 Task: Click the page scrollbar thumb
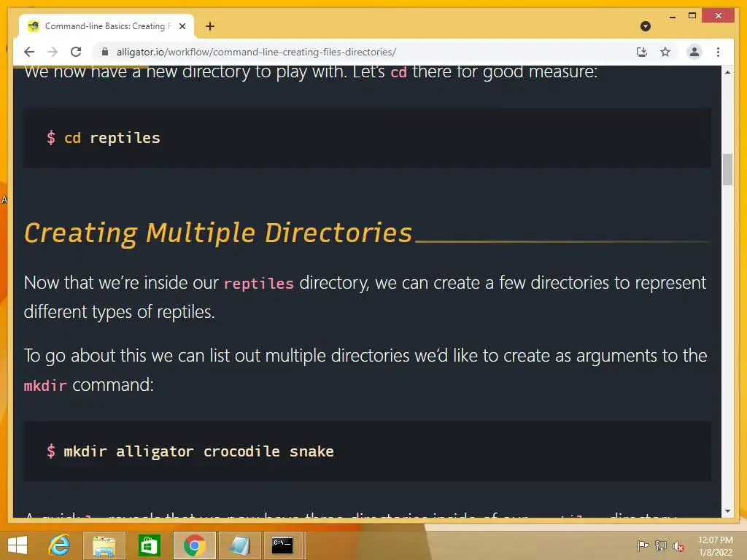727,169
